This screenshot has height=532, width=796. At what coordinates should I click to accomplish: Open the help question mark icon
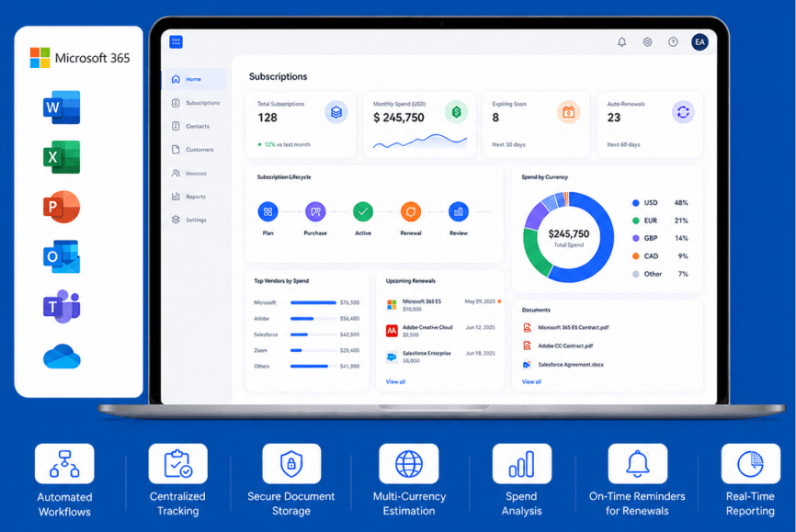pos(673,42)
